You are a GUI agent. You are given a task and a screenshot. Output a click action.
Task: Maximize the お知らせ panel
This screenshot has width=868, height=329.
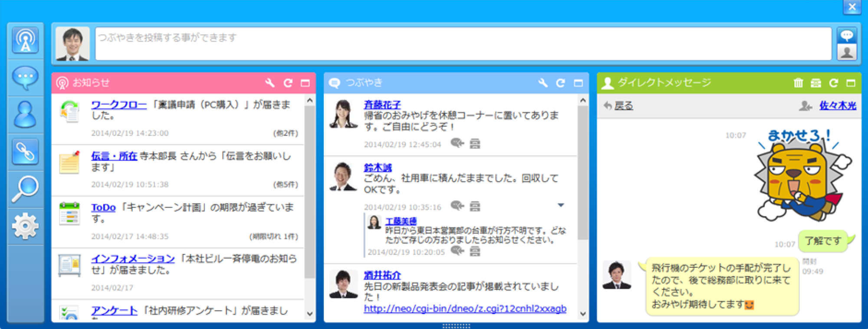tap(306, 83)
